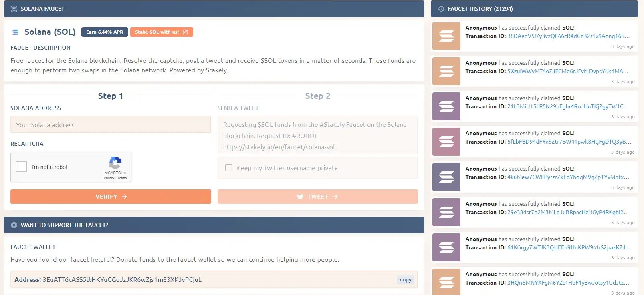Open transaction 21L3MiU15LP5N29uFghr4RoJHnTKj2gyTW1C

click(568, 106)
